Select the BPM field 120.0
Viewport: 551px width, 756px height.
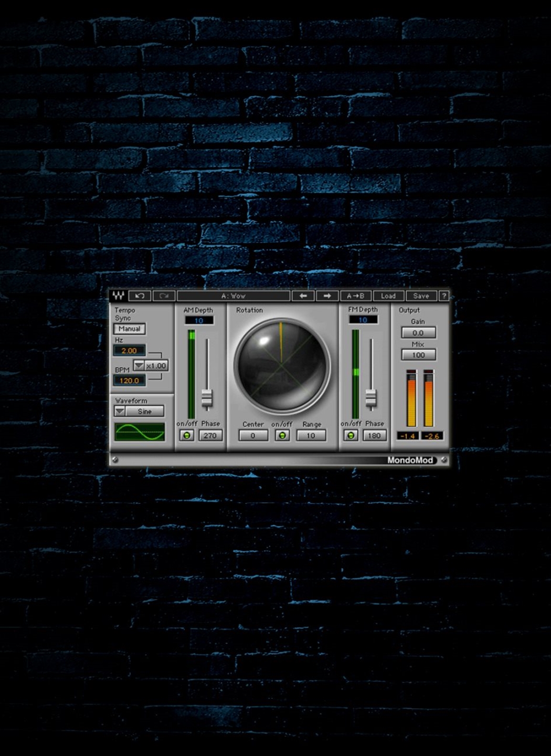(129, 380)
